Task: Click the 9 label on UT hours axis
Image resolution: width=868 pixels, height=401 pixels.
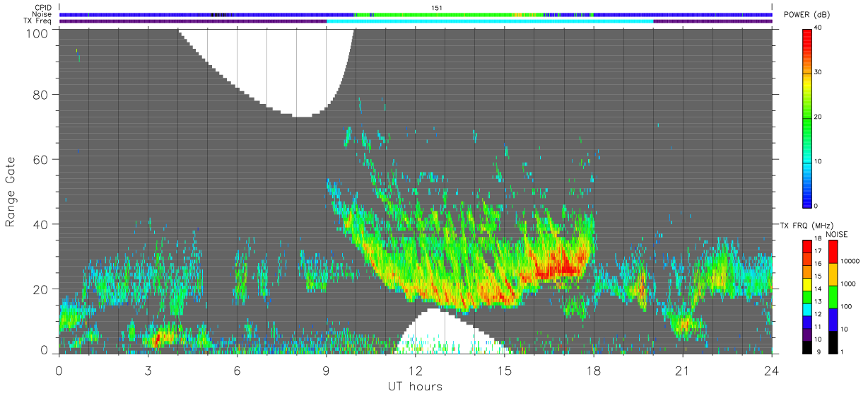Action: tap(326, 371)
